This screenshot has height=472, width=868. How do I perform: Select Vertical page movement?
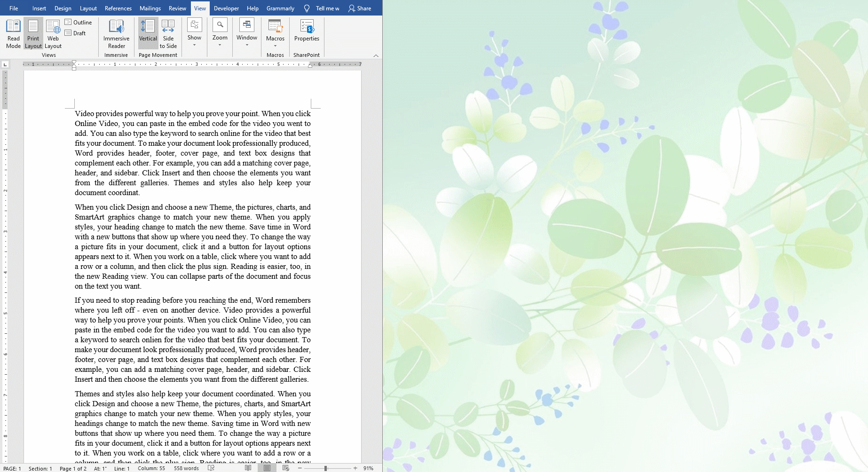tap(148, 34)
